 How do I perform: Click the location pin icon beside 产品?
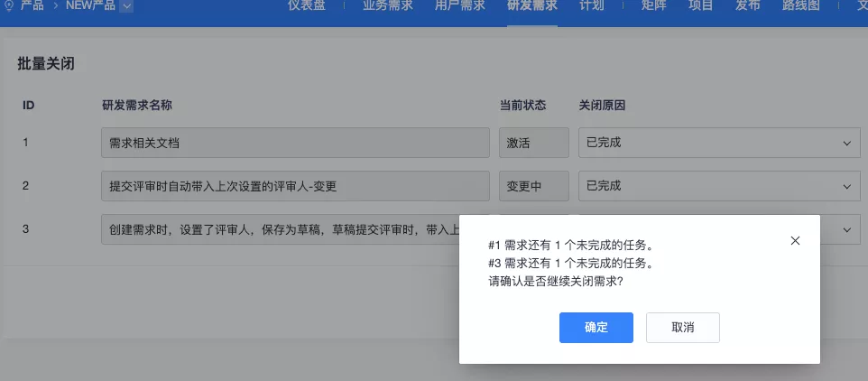(x=8, y=5)
